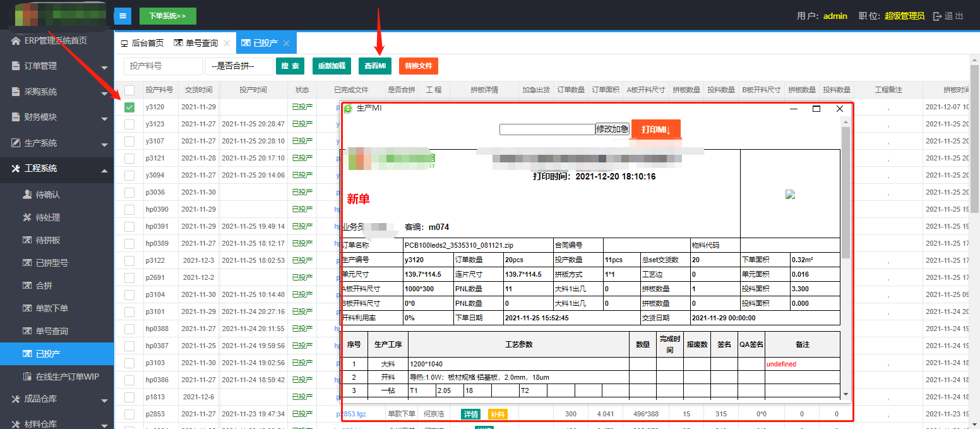Uncheck the checked row y3120 checkbox
Screen dimensions: 980x429
(129, 107)
